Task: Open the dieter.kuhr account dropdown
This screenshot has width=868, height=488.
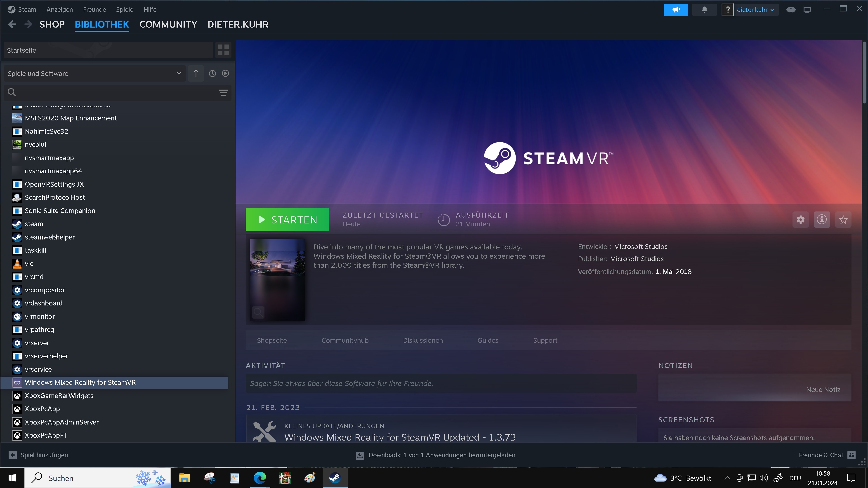Action: (755, 9)
